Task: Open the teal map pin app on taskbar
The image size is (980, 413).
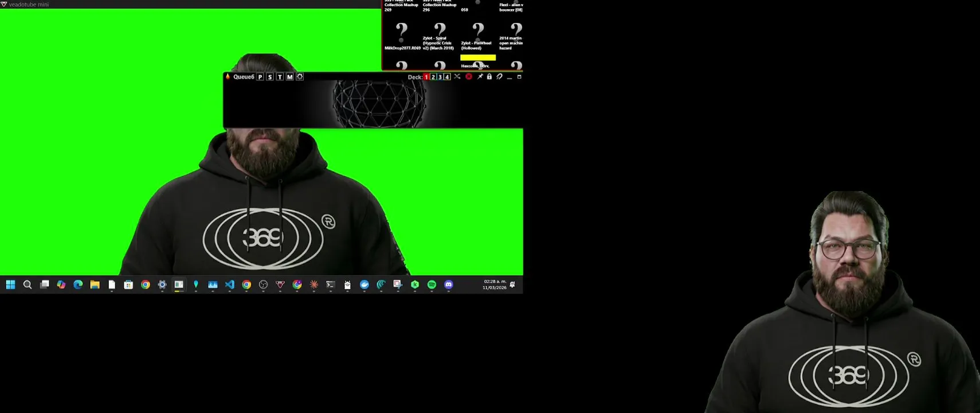Action: point(196,285)
